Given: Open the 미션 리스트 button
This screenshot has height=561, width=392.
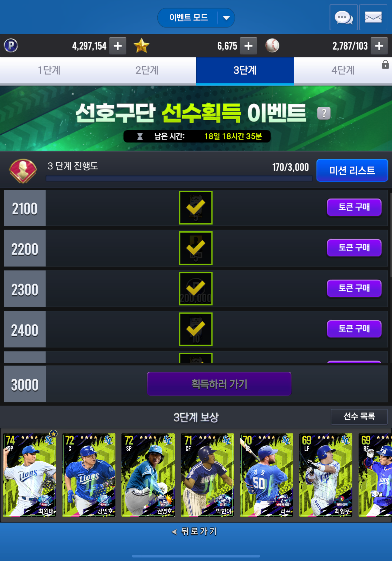Looking at the screenshot, I should click(352, 170).
